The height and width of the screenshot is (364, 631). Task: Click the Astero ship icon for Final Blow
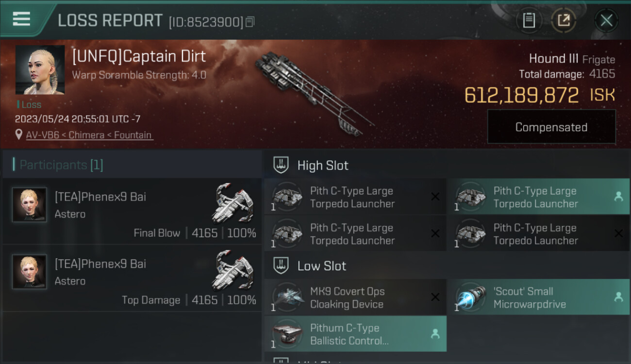point(233,203)
